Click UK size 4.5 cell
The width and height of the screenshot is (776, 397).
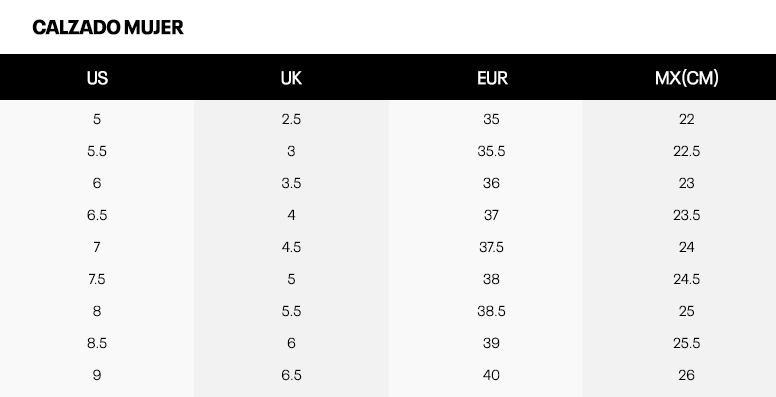click(x=291, y=247)
